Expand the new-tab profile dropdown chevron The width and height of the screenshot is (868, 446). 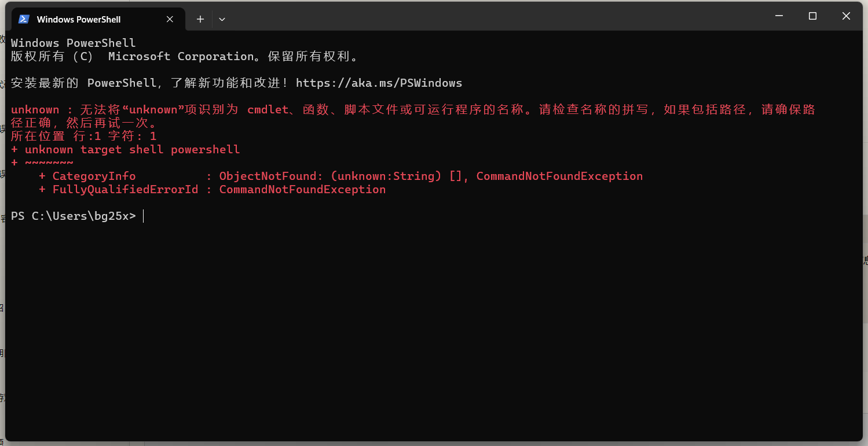(222, 19)
